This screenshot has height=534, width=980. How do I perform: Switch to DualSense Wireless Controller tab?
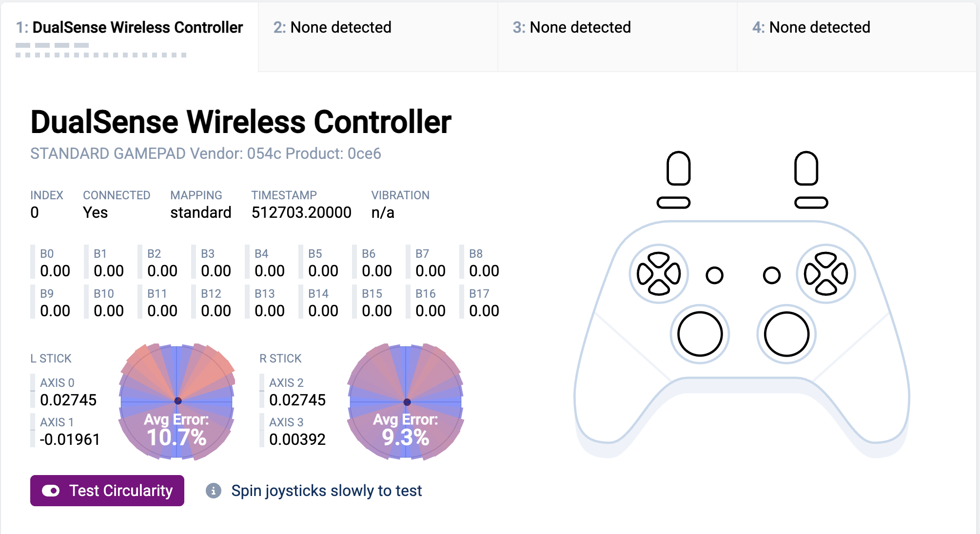[x=129, y=28]
